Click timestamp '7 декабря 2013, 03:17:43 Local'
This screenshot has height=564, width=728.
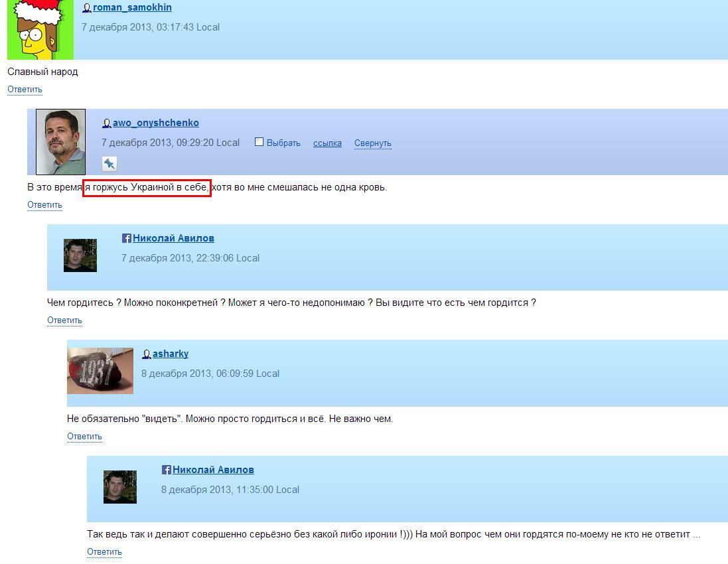151,27
